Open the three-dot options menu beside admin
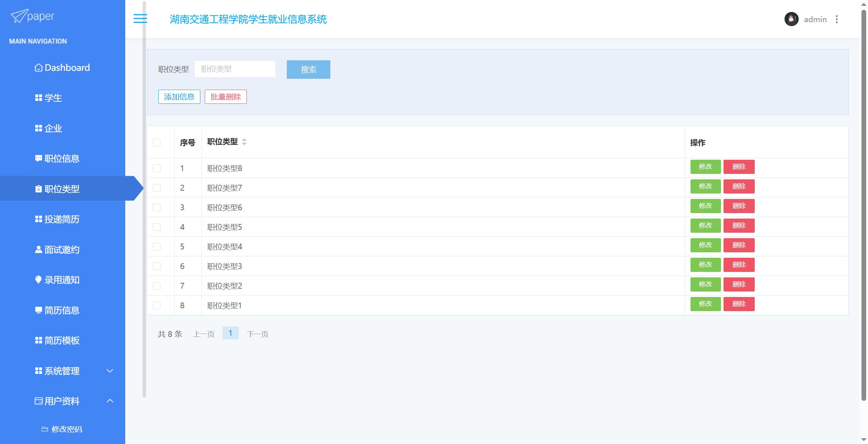This screenshot has width=868, height=444. [x=837, y=19]
